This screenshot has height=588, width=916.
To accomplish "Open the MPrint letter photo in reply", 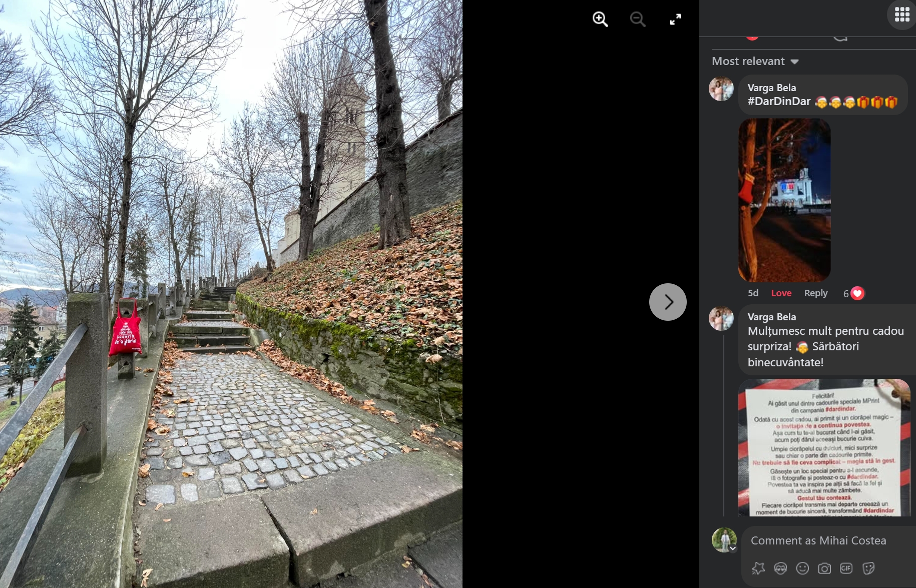I will point(824,447).
